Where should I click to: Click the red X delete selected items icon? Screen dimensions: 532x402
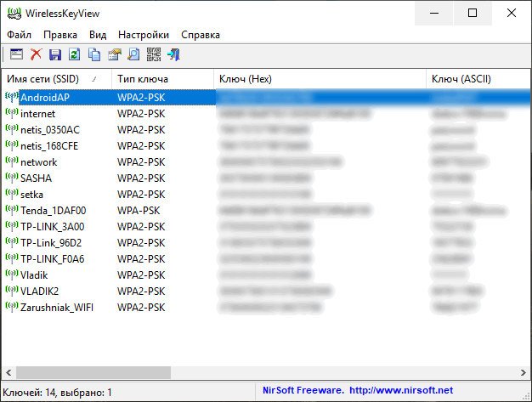[36, 54]
